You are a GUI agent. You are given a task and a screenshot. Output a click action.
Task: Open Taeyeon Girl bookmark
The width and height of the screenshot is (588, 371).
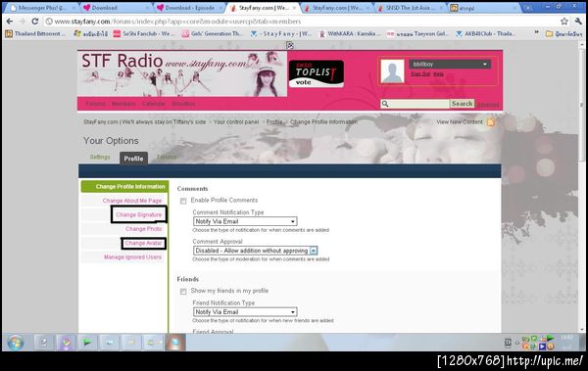tap(417, 33)
